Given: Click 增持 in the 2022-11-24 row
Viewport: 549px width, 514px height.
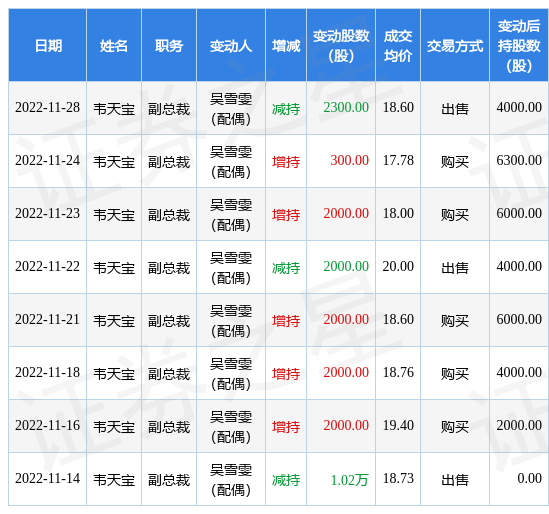Looking at the screenshot, I should [286, 162].
